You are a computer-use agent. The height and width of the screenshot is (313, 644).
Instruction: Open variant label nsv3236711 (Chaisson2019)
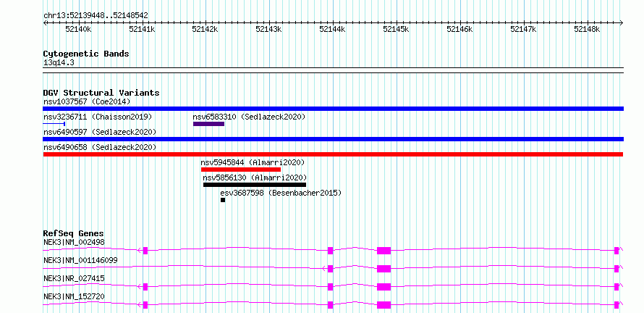tap(98, 117)
